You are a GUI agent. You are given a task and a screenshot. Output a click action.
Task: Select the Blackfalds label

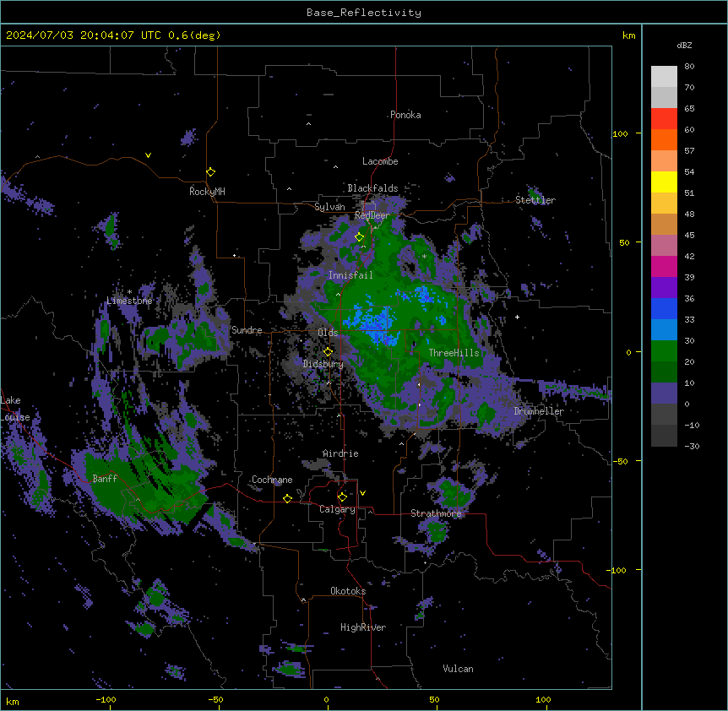click(372, 188)
